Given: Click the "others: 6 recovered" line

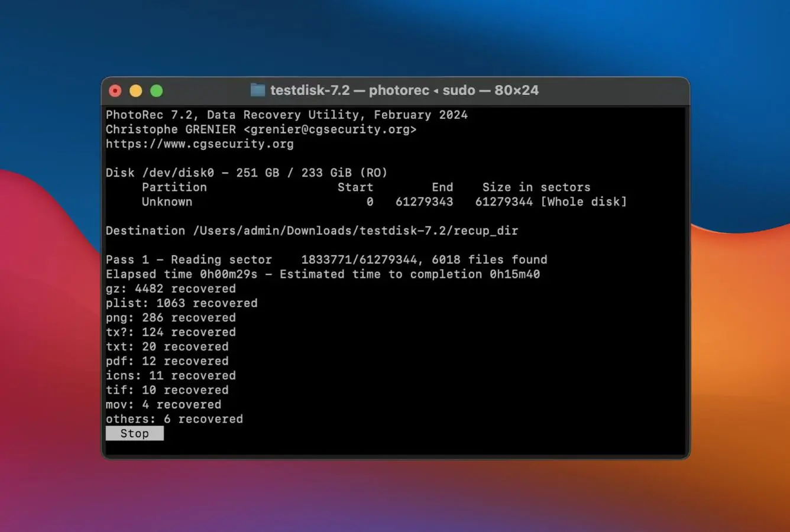Looking at the screenshot, I should pyautogui.click(x=174, y=419).
